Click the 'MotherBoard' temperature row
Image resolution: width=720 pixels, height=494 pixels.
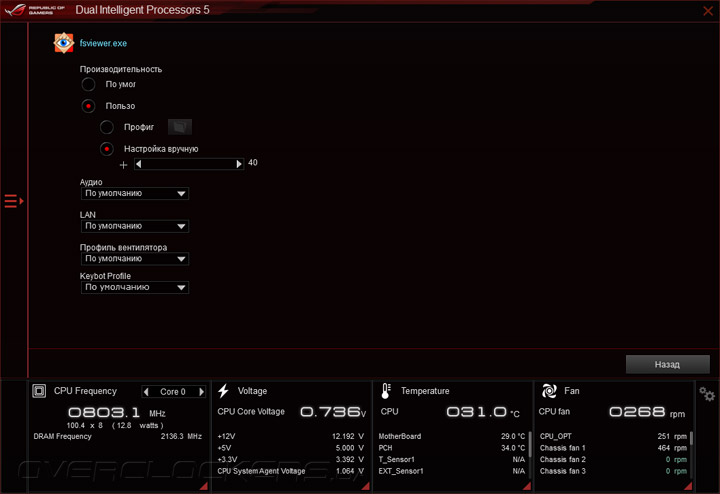[452, 436]
